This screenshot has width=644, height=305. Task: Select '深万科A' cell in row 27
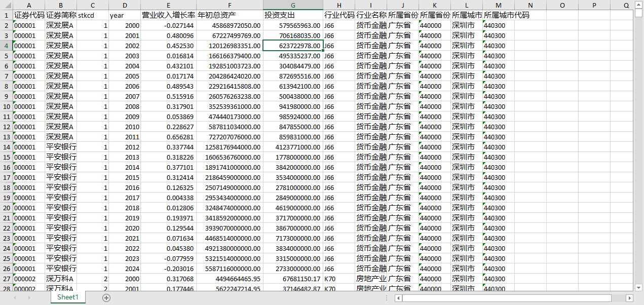pos(61,279)
